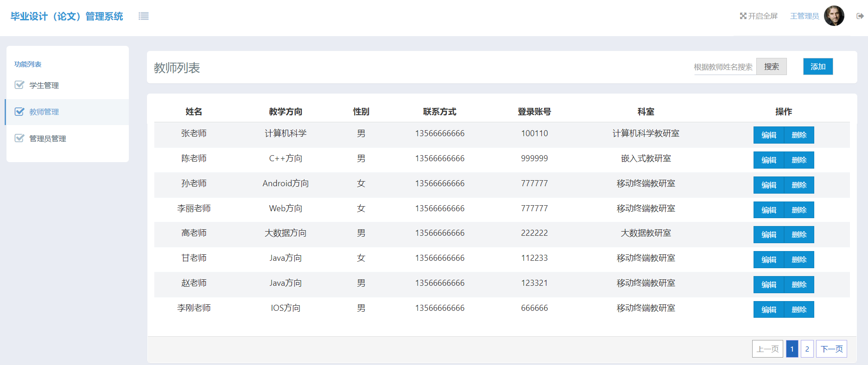Delete the 张老师 row
Image resolution: width=868 pixels, height=365 pixels.
pyautogui.click(x=799, y=135)
